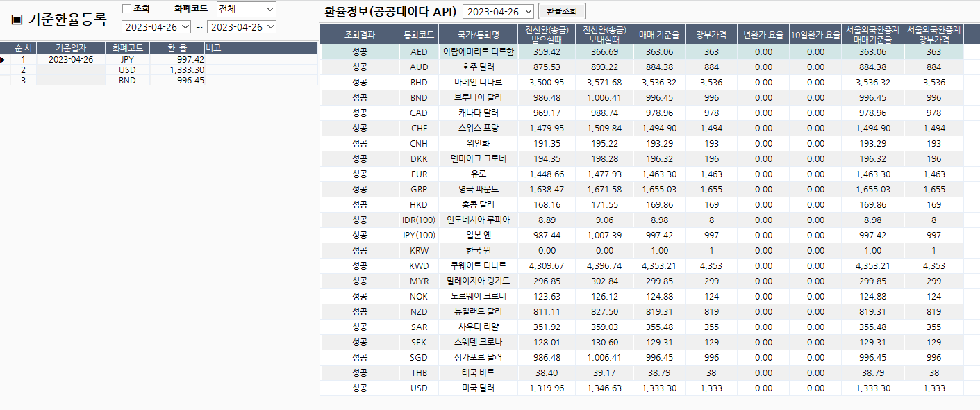Viewport: 980px width, 410px height.
Task: Click the 스웨덴 크로나 cell
Action: tap(478, 343)
